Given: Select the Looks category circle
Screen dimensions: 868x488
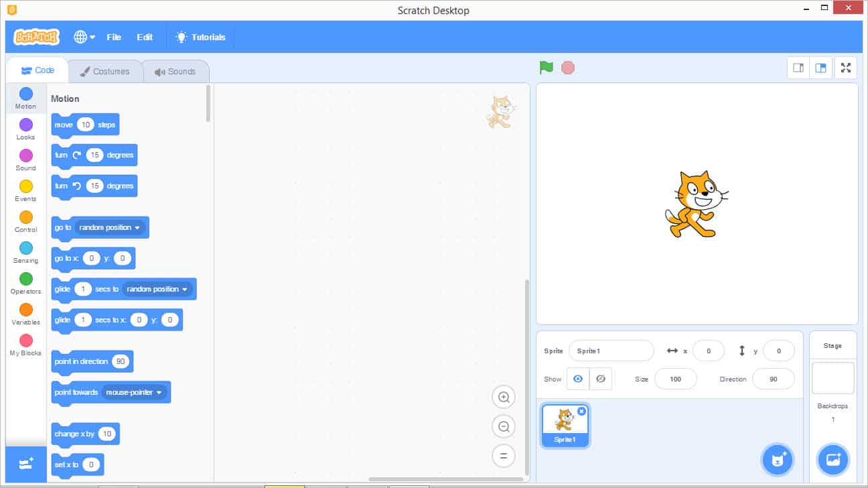Looking at the screenshot, I should tap(26, 125).
